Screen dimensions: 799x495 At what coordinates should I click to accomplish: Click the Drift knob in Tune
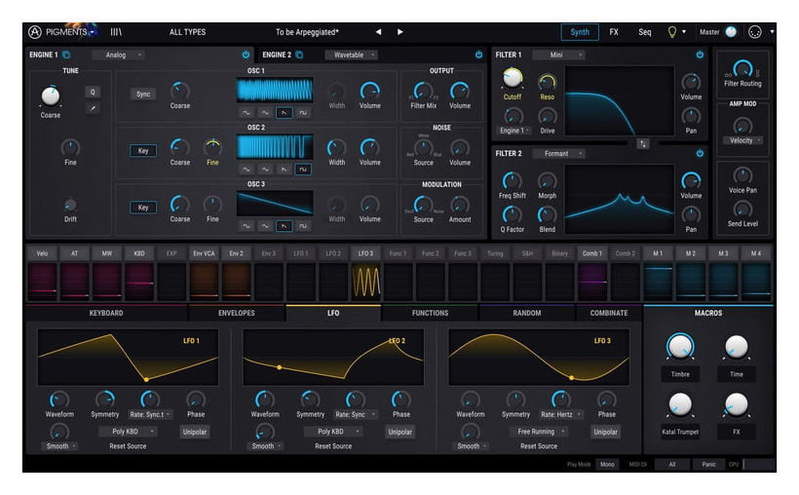click(70, 205)
